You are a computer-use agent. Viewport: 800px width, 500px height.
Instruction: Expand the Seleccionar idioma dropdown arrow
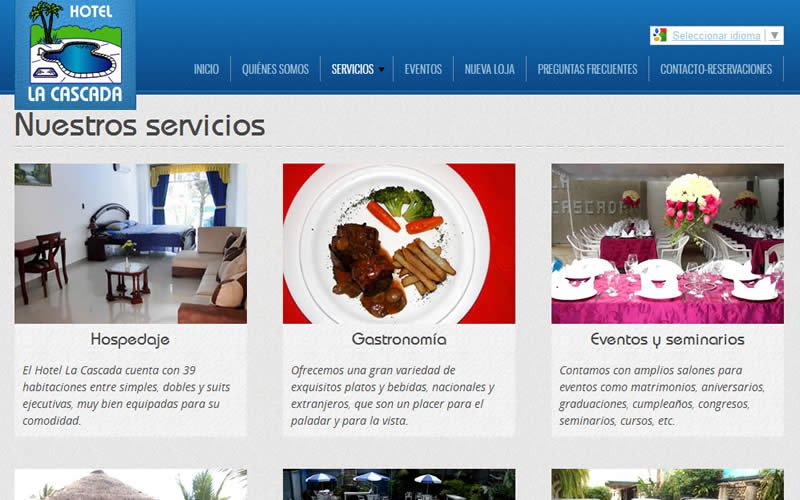pyautogui.click(x=774, y=36)
